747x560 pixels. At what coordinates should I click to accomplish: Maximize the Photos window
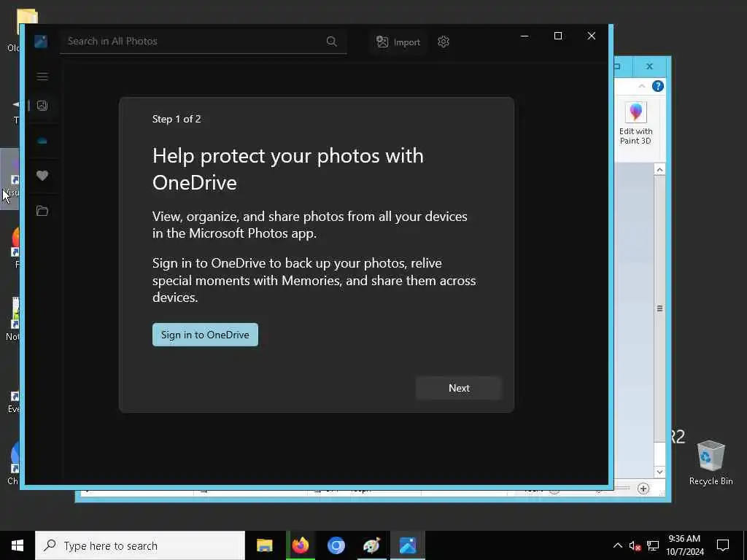point(558,36)
